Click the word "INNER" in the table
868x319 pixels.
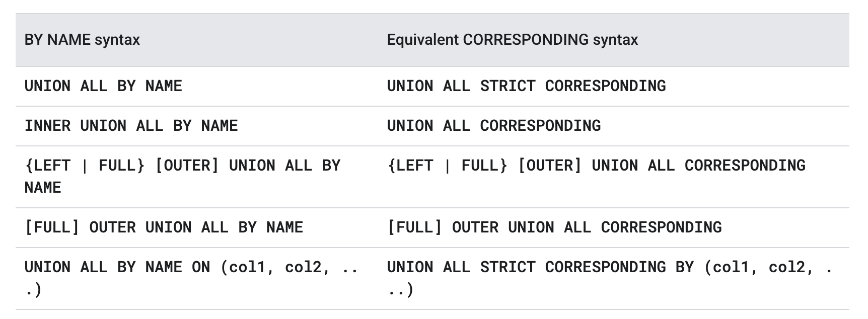tap(47, 126)
